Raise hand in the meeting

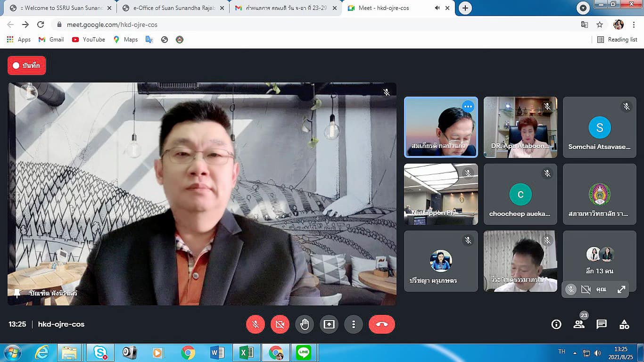coord(305,324)
